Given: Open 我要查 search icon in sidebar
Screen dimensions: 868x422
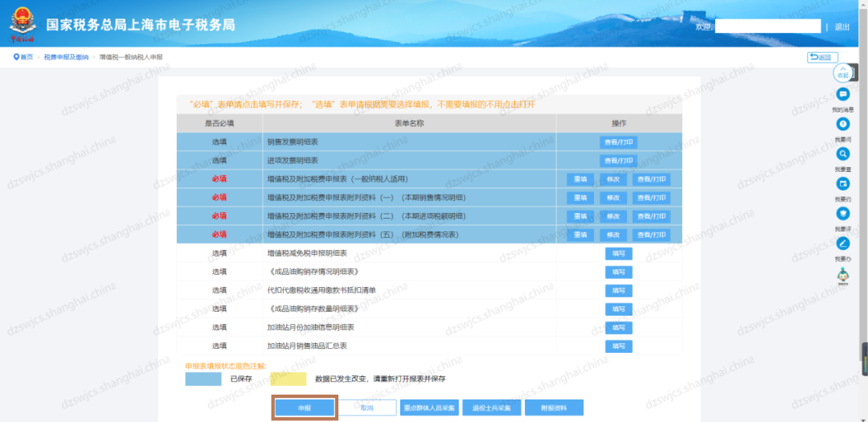Looking at the screenshot, I should pos(842,154).
